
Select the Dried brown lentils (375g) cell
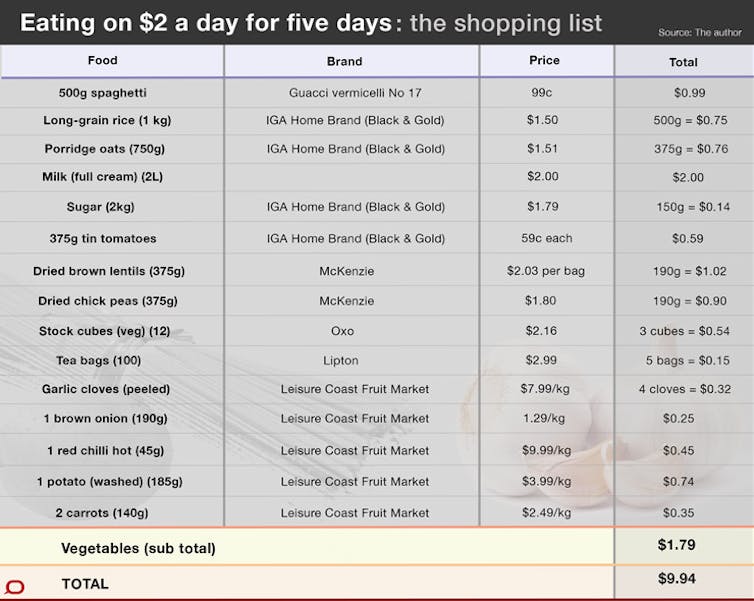109,271
